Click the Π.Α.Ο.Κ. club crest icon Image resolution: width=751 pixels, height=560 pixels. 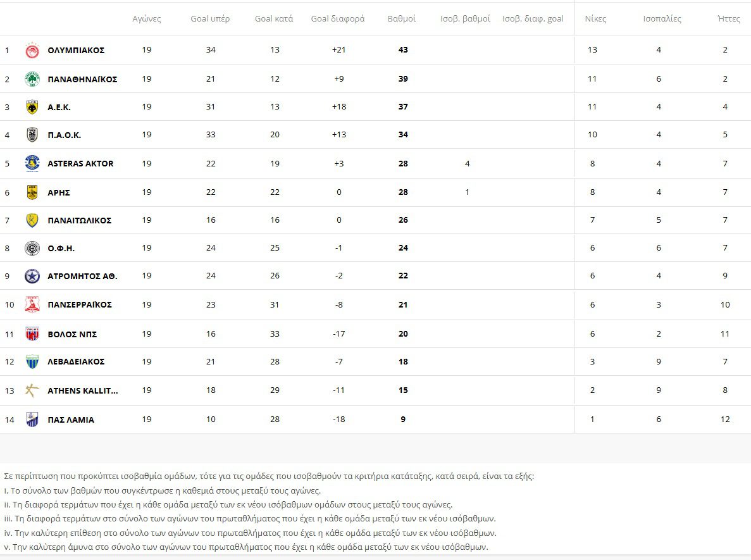click(32, 135)
